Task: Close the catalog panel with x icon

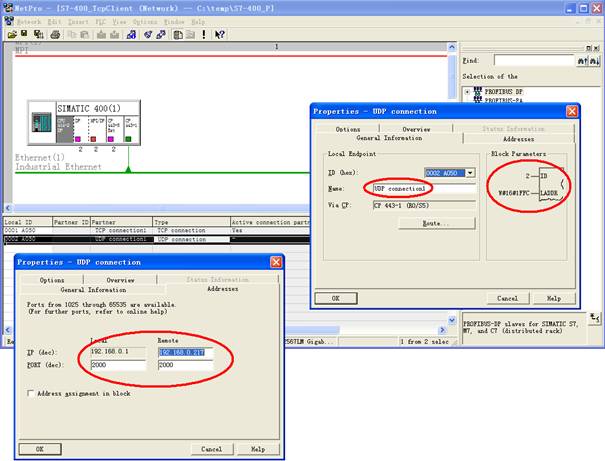Action: 597,48
